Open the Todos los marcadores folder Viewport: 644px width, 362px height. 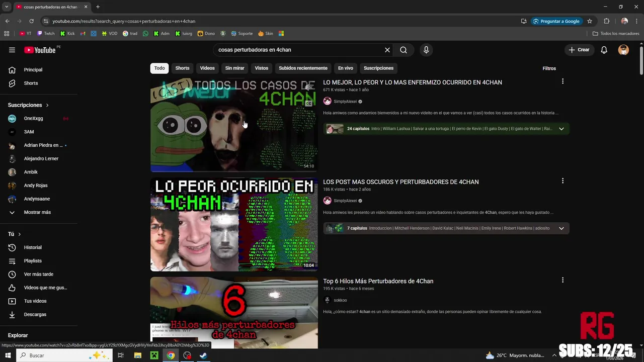(616, 34)
